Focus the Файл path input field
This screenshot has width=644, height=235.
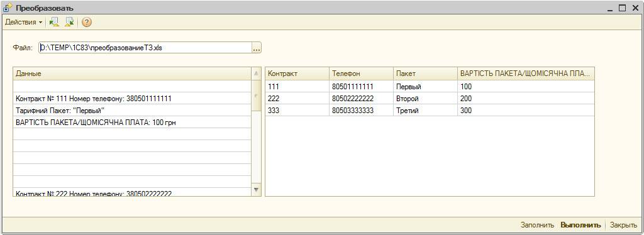145,48
